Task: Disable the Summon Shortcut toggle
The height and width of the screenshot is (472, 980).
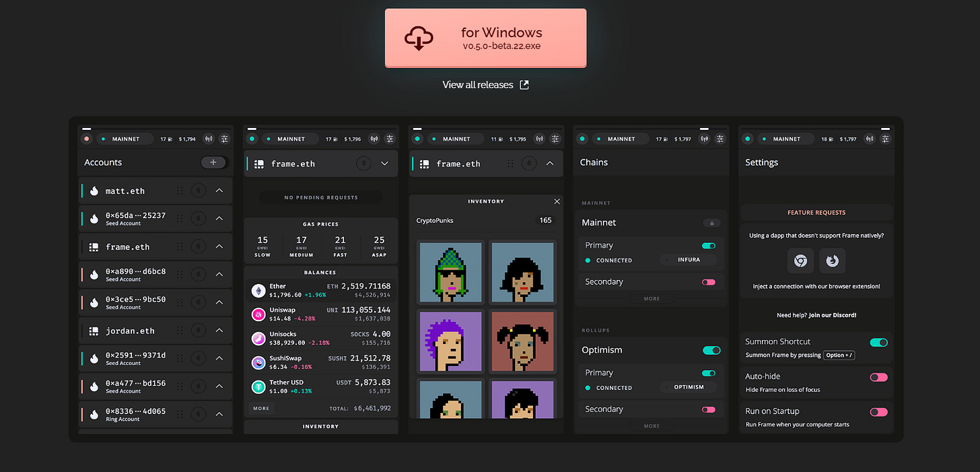Action: (x=879, y=342)
